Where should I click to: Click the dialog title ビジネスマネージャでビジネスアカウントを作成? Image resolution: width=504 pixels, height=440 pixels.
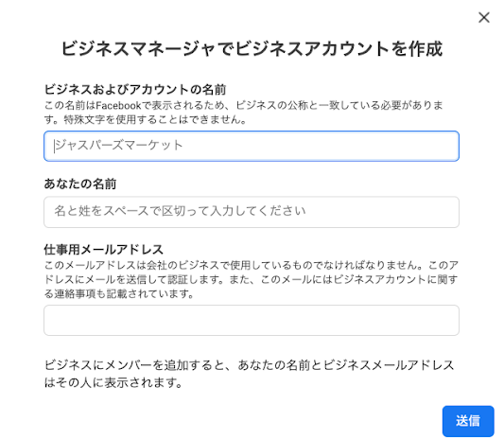[252, 49]
